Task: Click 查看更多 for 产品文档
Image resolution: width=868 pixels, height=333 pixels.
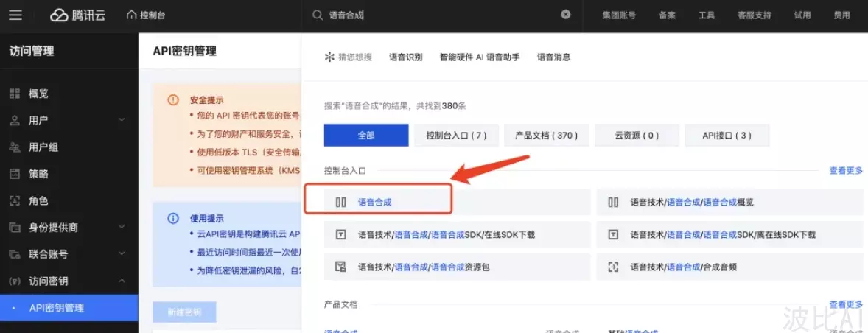Action: [x=846, y=305]
